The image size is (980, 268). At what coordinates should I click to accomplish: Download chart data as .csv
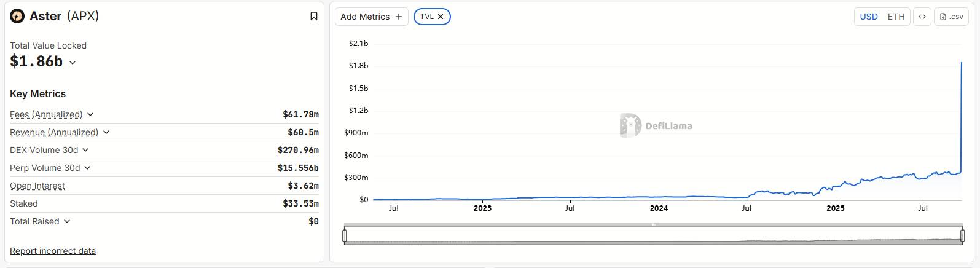point(951,17)
